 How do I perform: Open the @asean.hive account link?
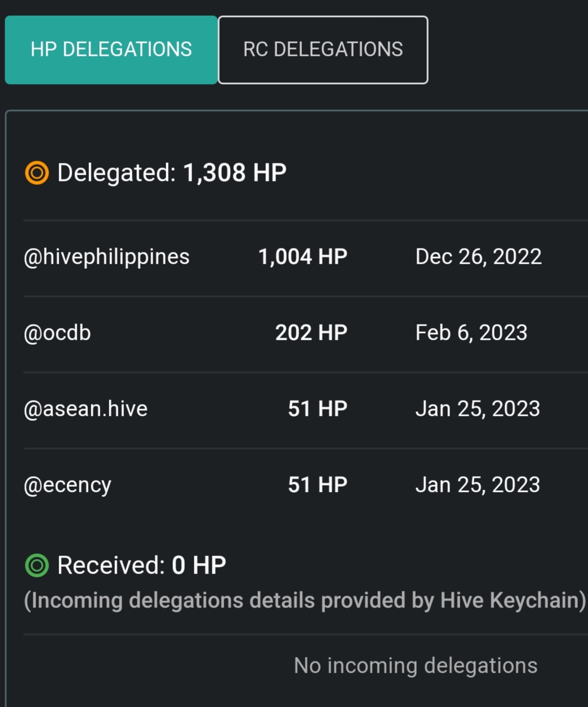[86, 409]
